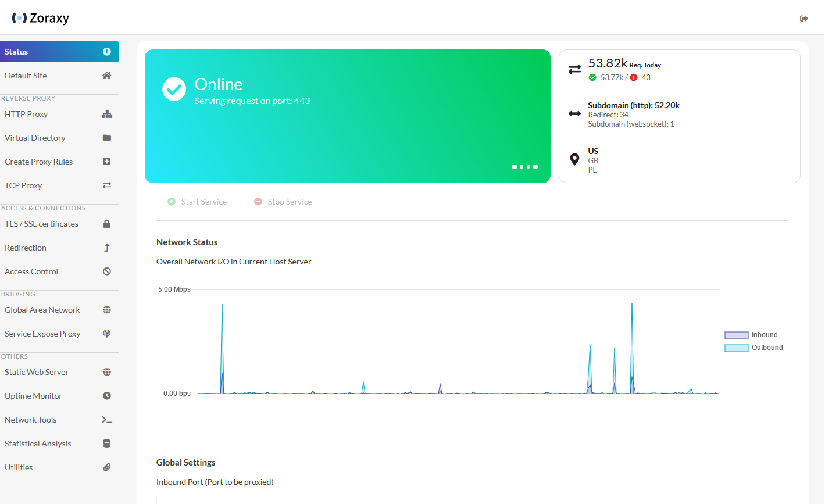This screenshot has width=825, height=504.
Task: Click the ban icon beside Access Control
Action: click(107, 271)
